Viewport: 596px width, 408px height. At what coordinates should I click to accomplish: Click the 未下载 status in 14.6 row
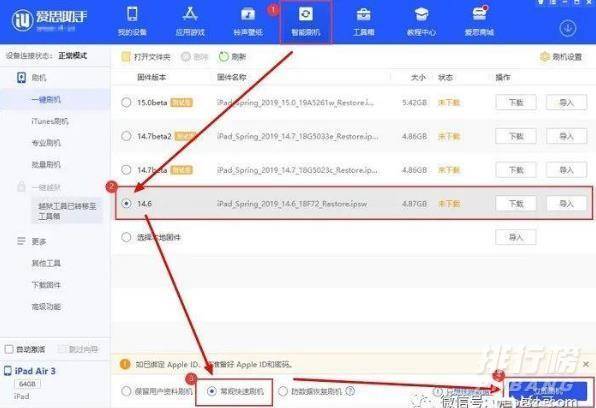tap(449, 203)
